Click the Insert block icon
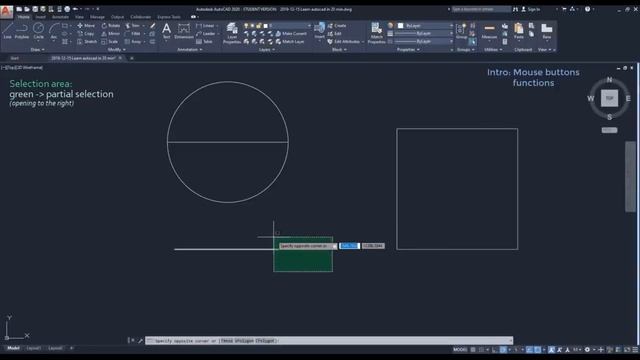Image resolution: width=640 pixels, height=360 pixels. (320, 31)
